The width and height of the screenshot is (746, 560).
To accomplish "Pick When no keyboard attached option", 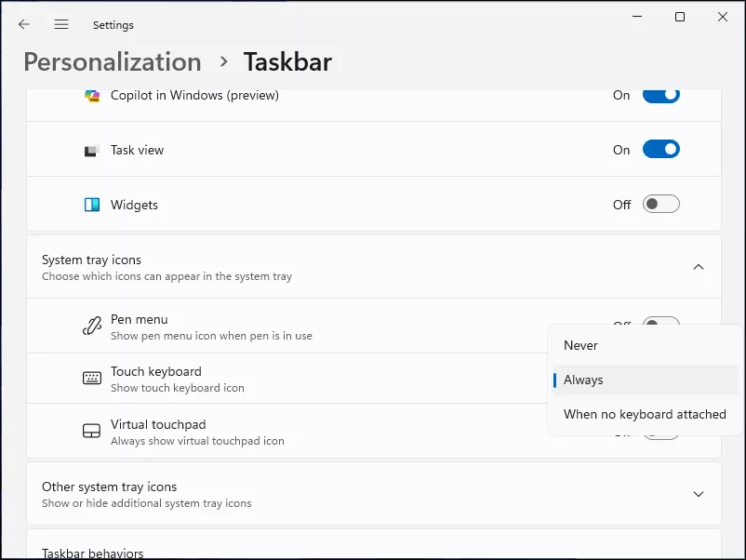I will pos(646,414).
